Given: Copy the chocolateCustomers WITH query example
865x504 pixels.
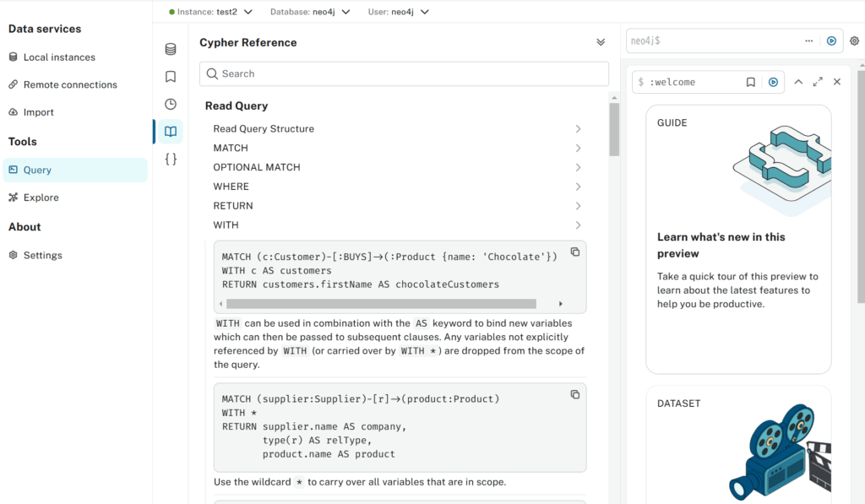Looking at the screenshot, I should [x=574, y=252].
